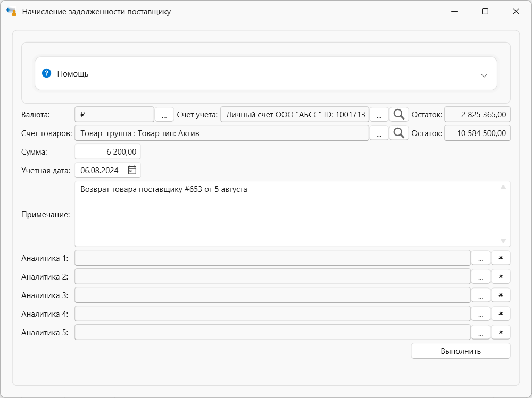The width and height of the screenshot is (532, 398).
Task: Maximize the Начисление задолженности поставщику window
Action: [x=485, y=12]
